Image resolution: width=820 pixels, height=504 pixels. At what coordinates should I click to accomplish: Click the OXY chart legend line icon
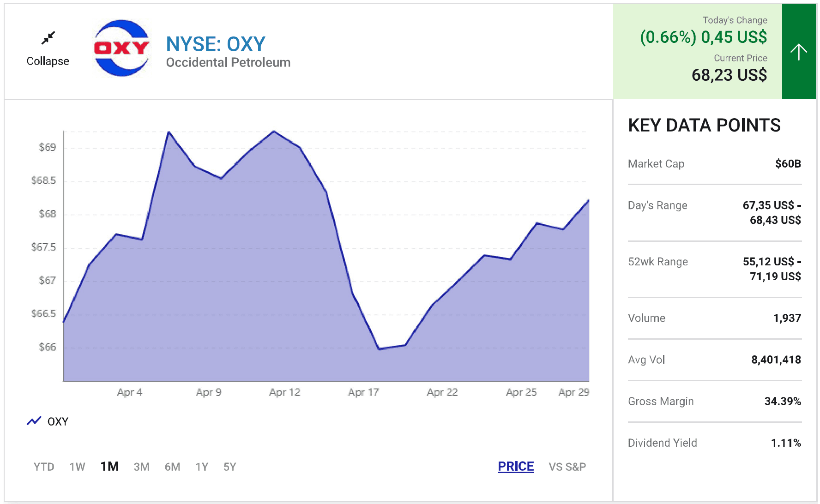[34, 421]
